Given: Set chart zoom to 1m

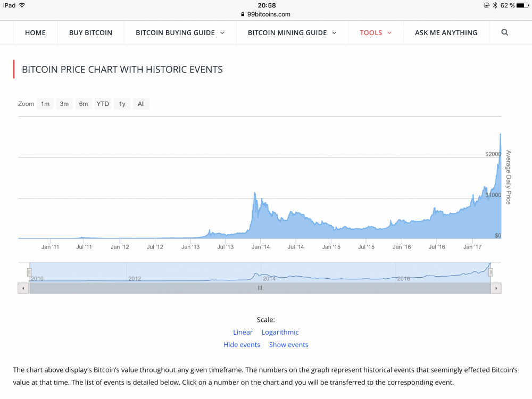Looking at the screenshot, I should coord(45,104).
